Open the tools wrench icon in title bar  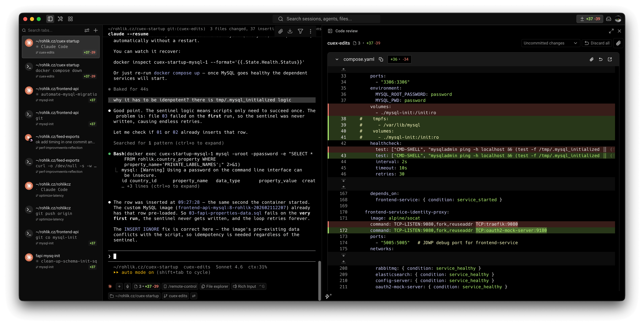tap(60, 19)
